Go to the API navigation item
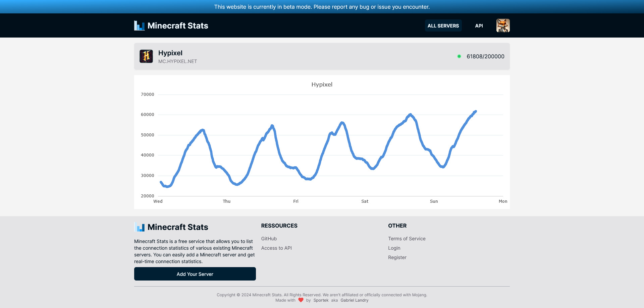The height and width of the screenshot is (308, 644). (479, 25)
